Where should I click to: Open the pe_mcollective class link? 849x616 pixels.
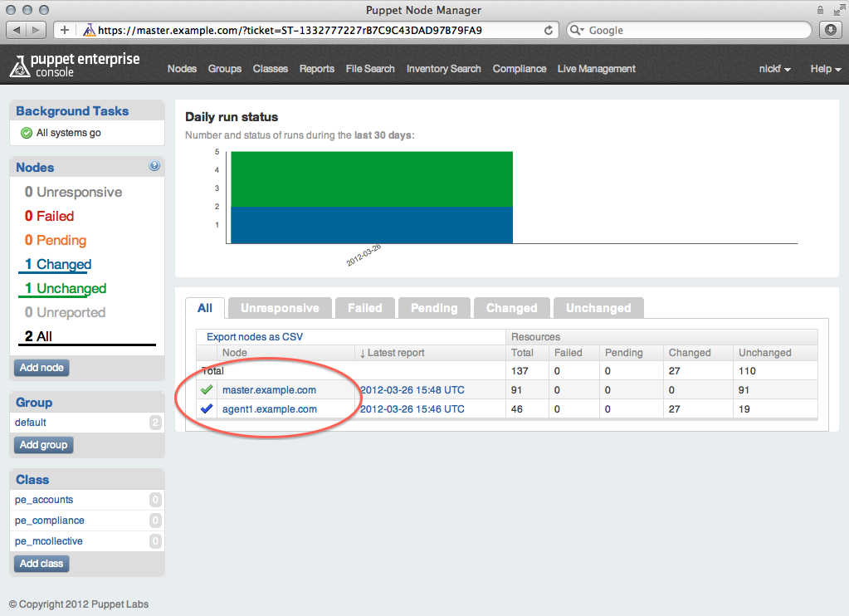tap(49, 540)
